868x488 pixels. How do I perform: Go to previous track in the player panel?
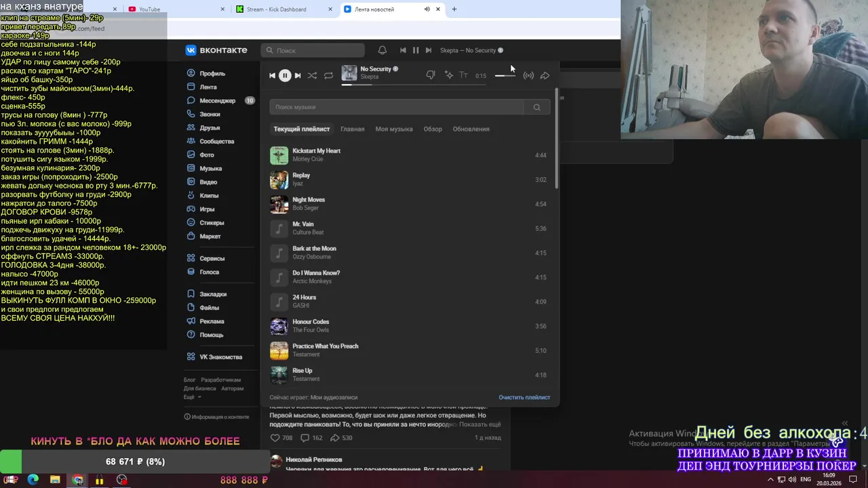[x=272, y=75]
